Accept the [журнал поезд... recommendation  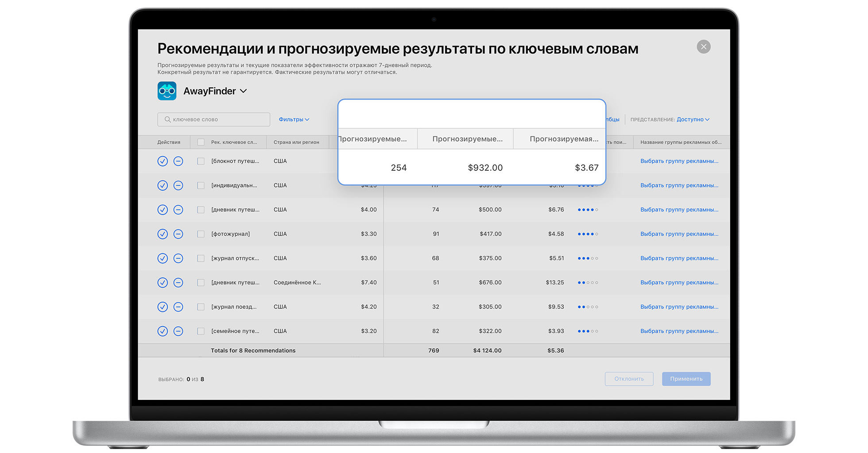tap(163, 307)
